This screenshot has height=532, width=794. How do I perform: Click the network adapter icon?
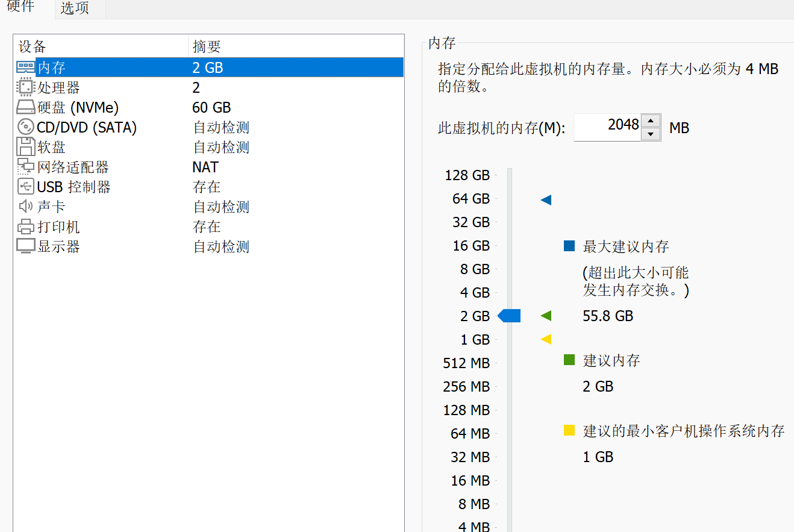tap(25, 167)
